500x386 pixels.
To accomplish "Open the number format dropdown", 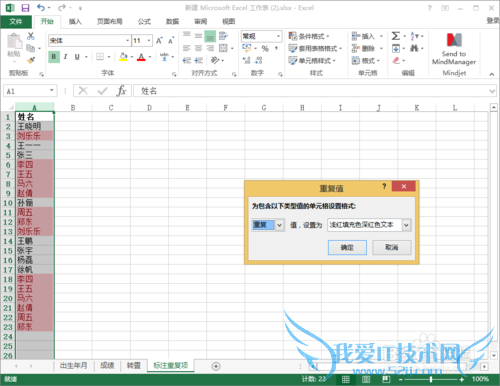I will (278, 36).
